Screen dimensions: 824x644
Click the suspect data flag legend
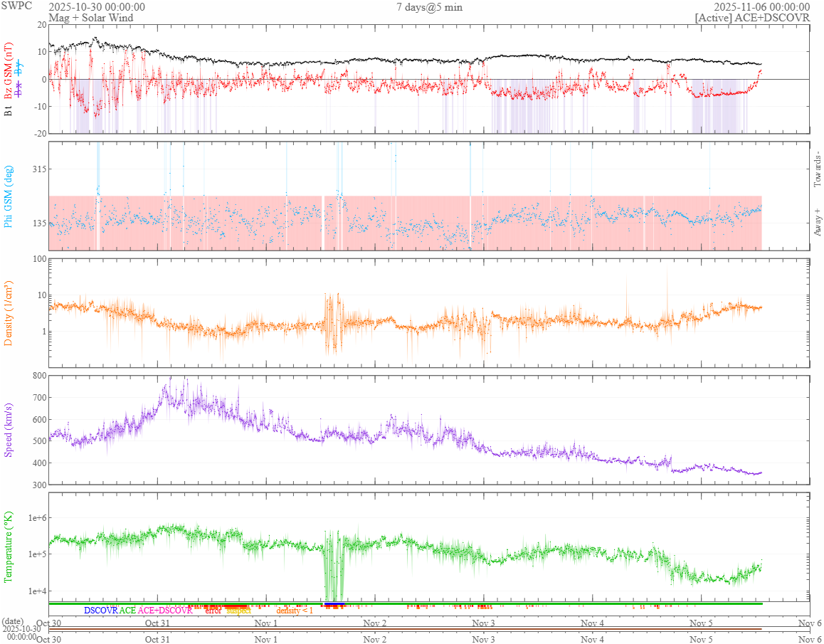238,611
